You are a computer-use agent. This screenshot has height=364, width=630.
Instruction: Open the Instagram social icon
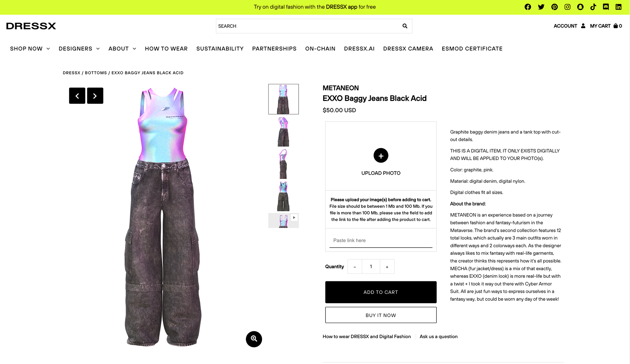point(567,7)
